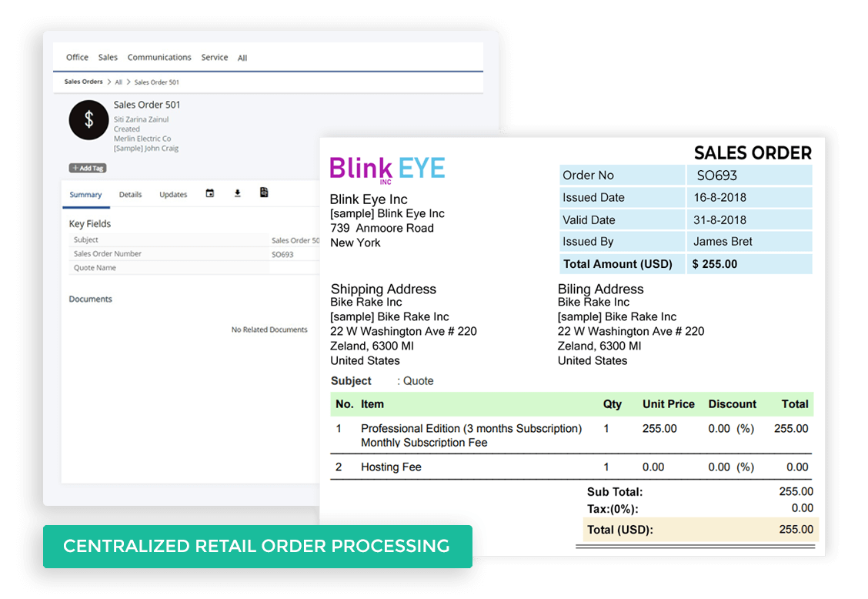Click the Order No label
Viewport: 868px width, 599px height.
[x=588, y=175]
